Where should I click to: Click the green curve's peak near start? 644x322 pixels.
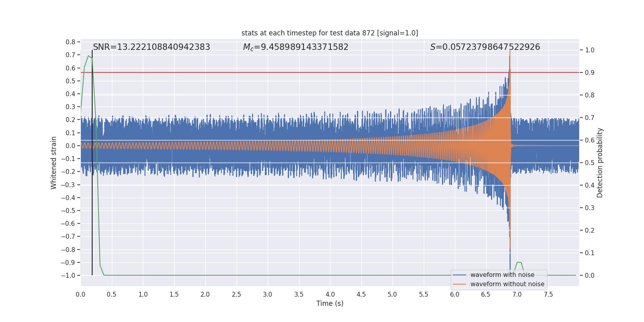(88, 56)
